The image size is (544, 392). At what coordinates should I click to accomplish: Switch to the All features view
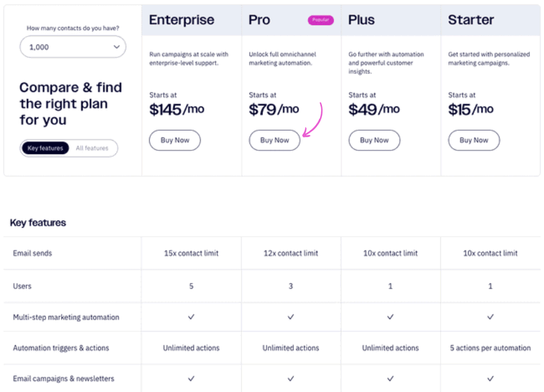tap(92, 148)
